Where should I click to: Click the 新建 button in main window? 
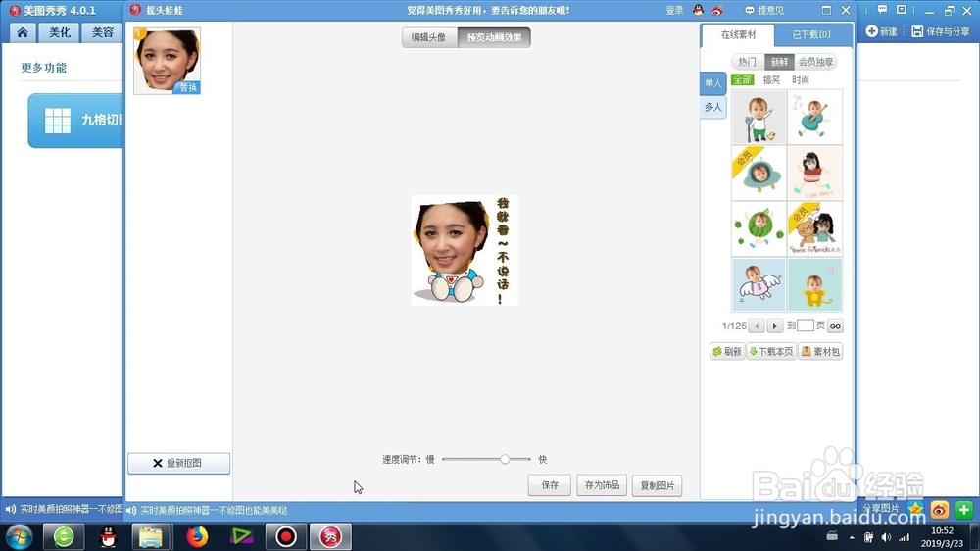[x=882, y=31]
